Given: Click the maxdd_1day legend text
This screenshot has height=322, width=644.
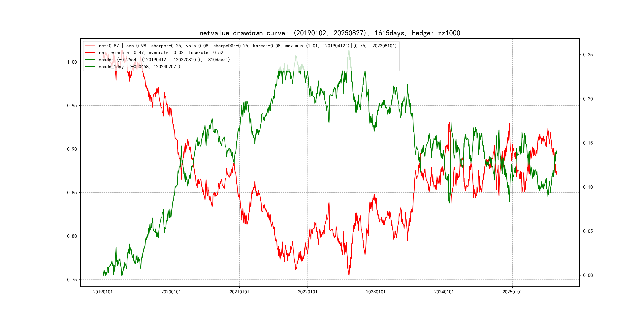Looking at the screenshot, I should [x=139, y=67].
